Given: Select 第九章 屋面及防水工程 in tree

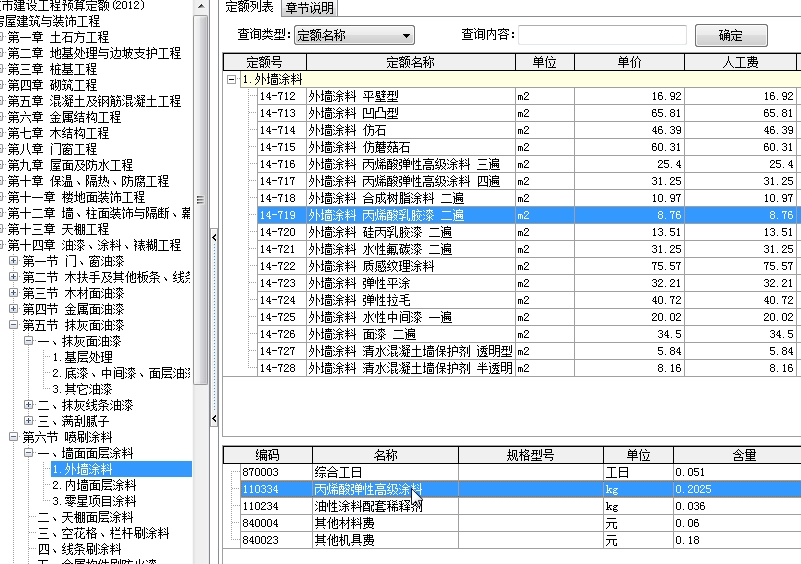Looking at the screenshot, I should [69, 165].
